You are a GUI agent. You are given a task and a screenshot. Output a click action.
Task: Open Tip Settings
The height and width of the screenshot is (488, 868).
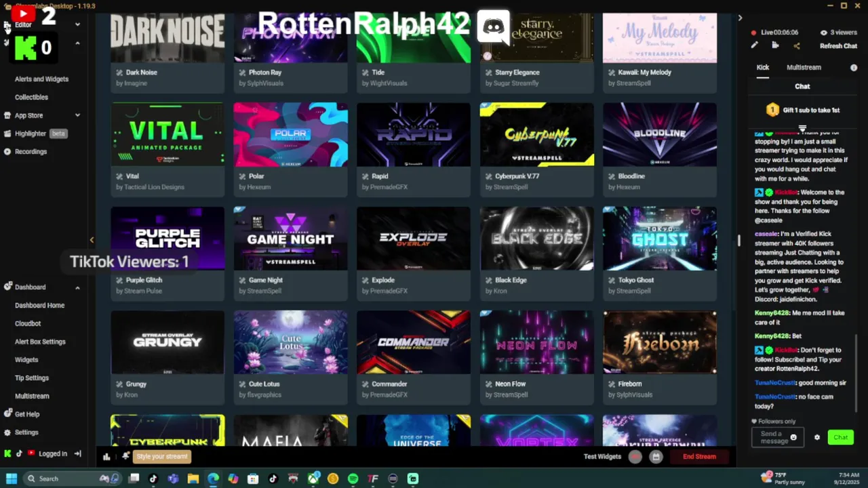[32, 378]
